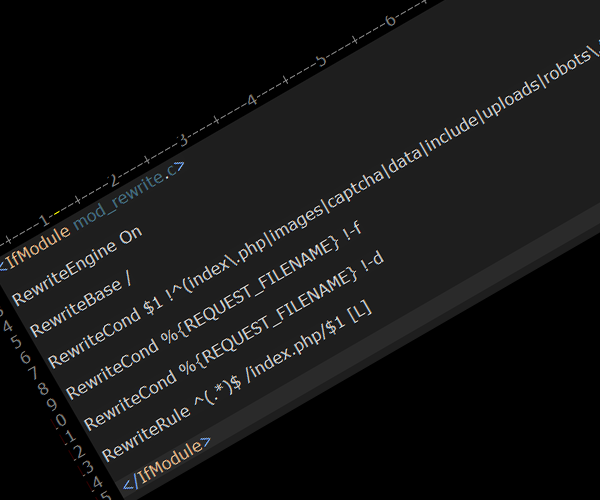Click ruler column marker 6
This screenshot has height=500, width=600.
pyautogui.click(x=390, y=21)
